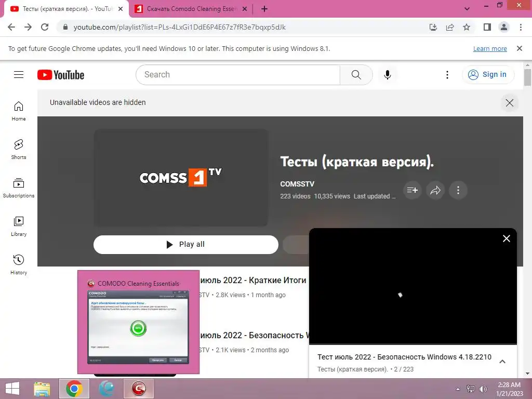Open History in the sidebar
The width and height of the screenshot is (532, 399).
pos(19,264)
